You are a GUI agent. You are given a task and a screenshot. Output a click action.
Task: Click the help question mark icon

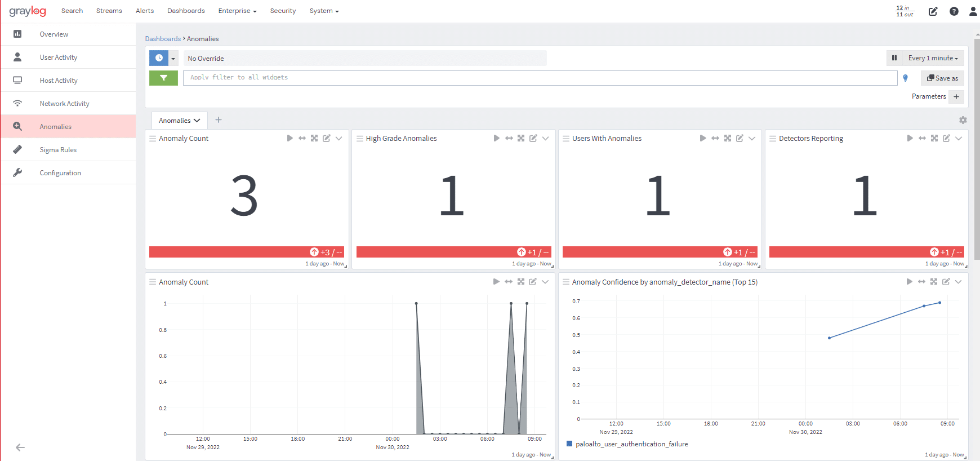pyautogui.click(x=954, y=11)
